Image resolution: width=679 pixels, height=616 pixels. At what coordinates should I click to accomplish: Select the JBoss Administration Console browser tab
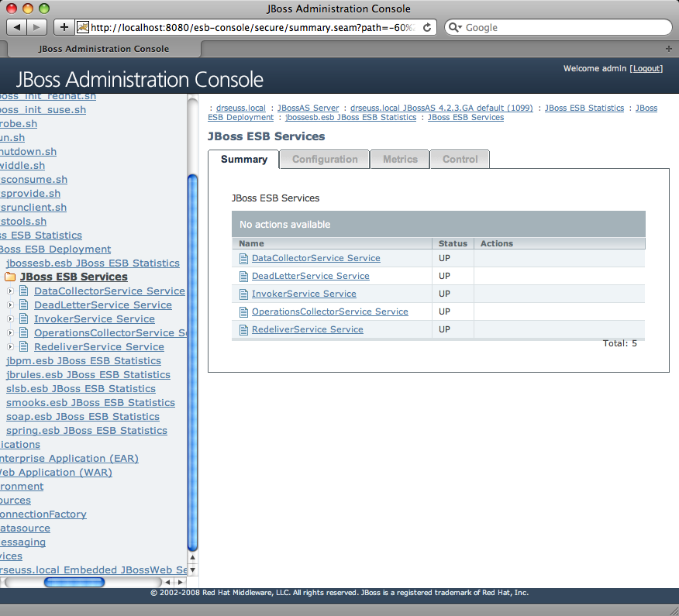[104, 49]
